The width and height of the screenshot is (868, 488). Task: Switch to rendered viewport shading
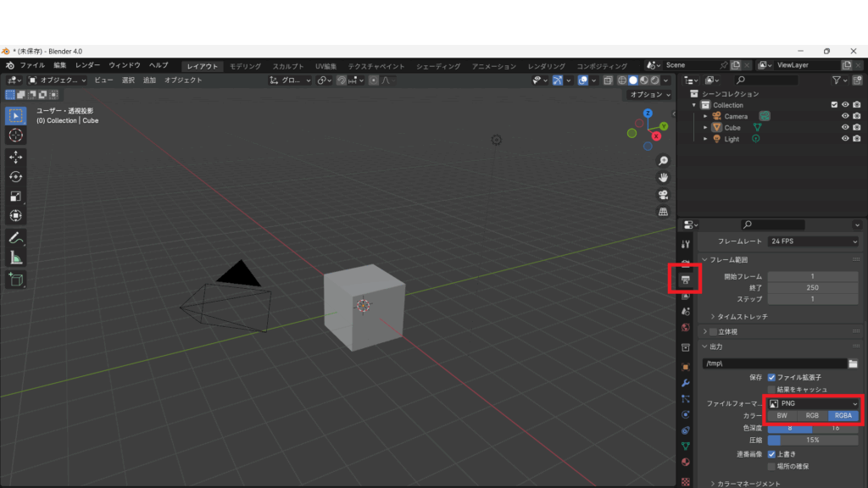coord(655,80)
